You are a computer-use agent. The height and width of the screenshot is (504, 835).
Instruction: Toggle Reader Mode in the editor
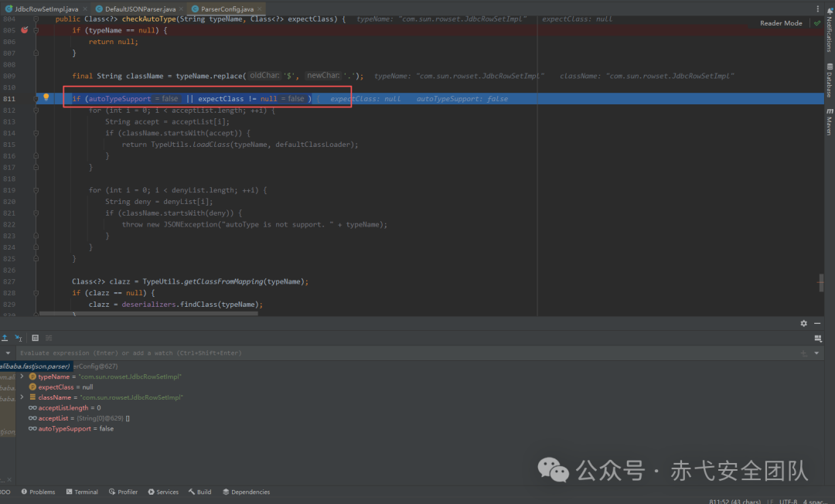(x=781, y=23)
